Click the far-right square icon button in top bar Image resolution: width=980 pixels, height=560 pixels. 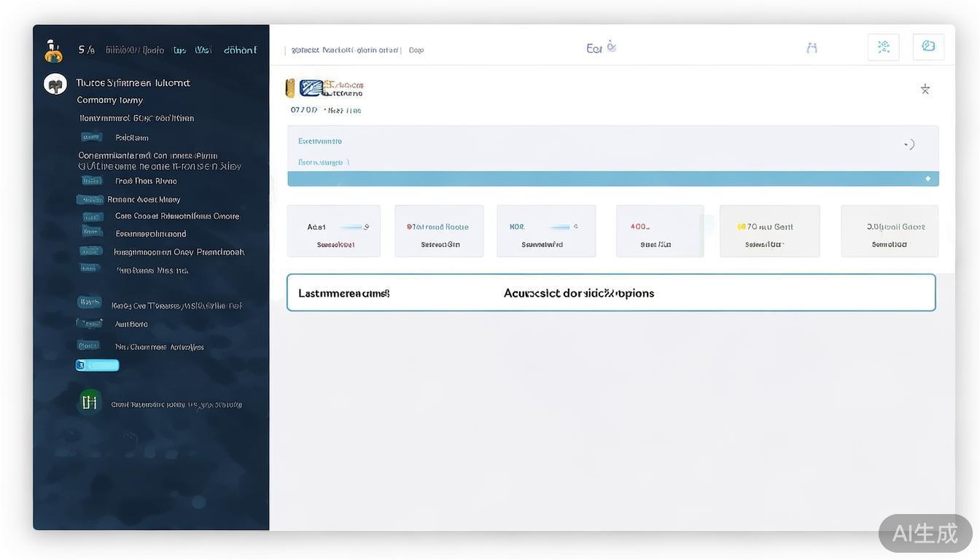pyautogui.click(x=928, y=47)
